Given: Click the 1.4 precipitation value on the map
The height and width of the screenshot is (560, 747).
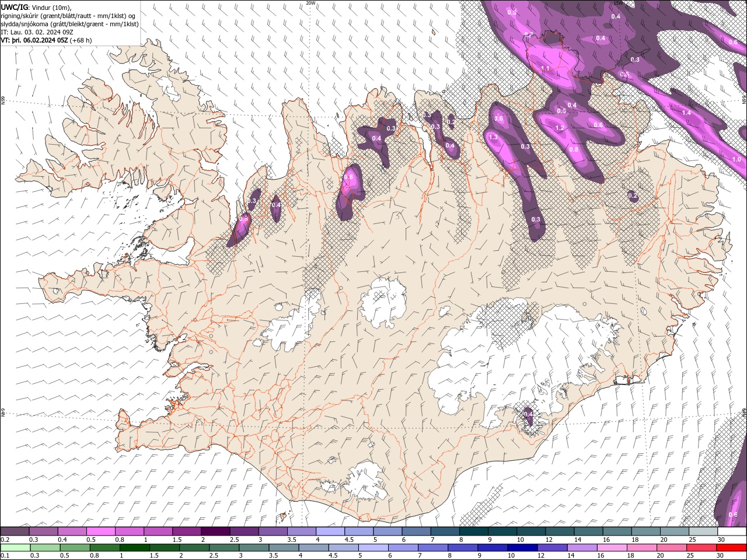Looking at the screenshot, I should pos(686,113).
